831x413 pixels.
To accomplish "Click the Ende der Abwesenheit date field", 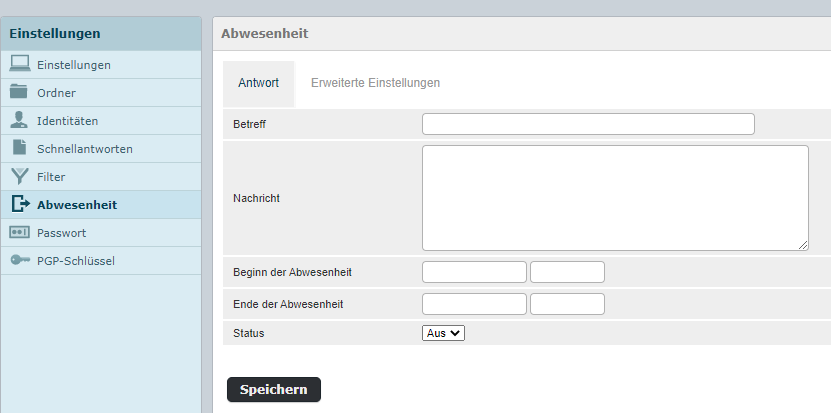I will click(x=474, y=304).
